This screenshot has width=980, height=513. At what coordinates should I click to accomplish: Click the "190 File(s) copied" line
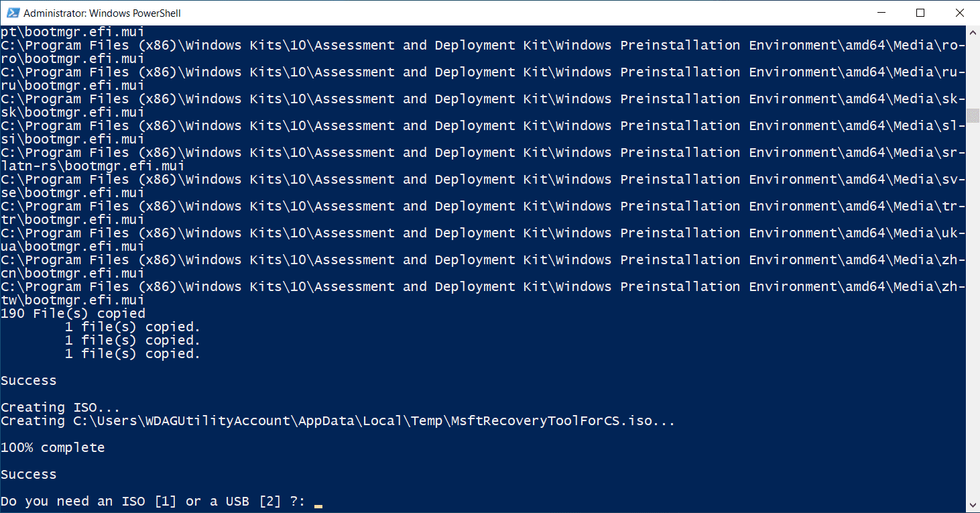[x=73, y=314]
